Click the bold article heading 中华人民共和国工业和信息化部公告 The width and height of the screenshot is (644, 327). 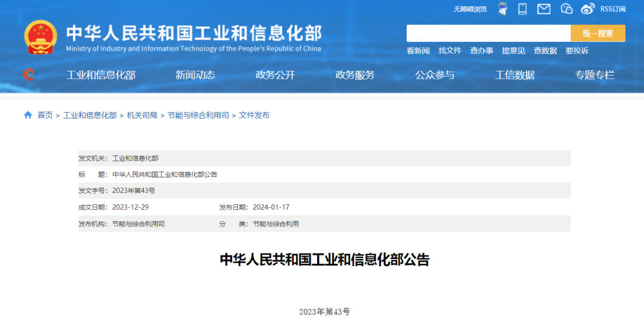click(x=324, y=260)
